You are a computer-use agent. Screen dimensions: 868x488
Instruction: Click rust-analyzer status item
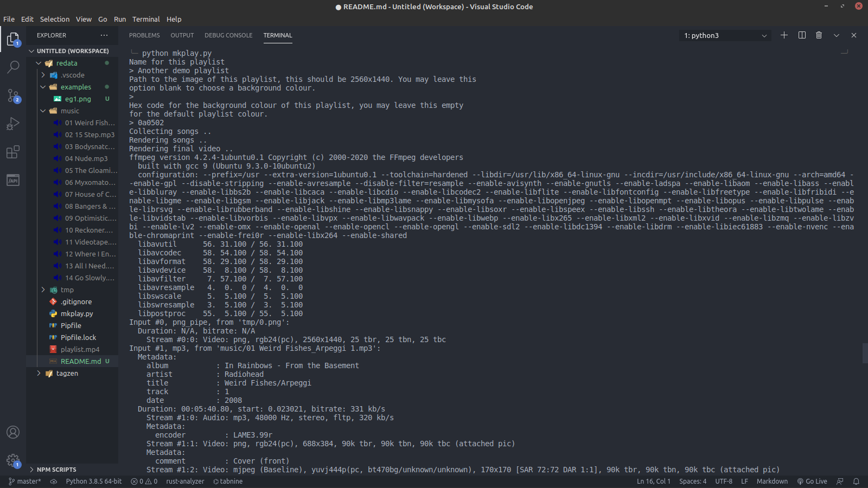point(185,481)
